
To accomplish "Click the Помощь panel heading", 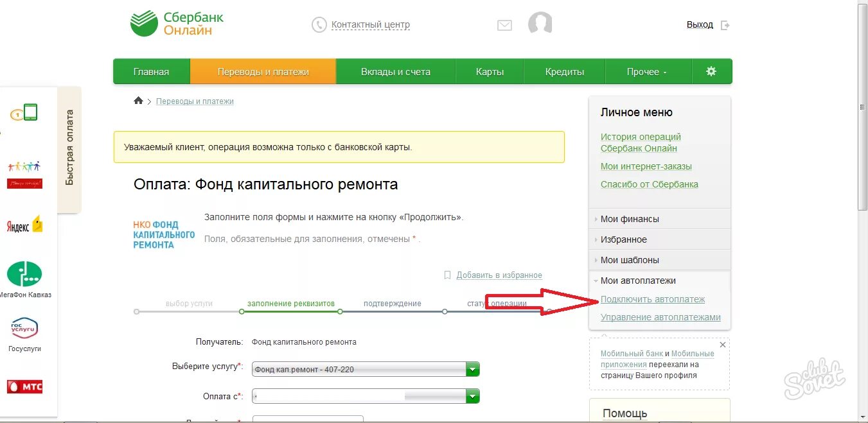I will tap(625, 413).
